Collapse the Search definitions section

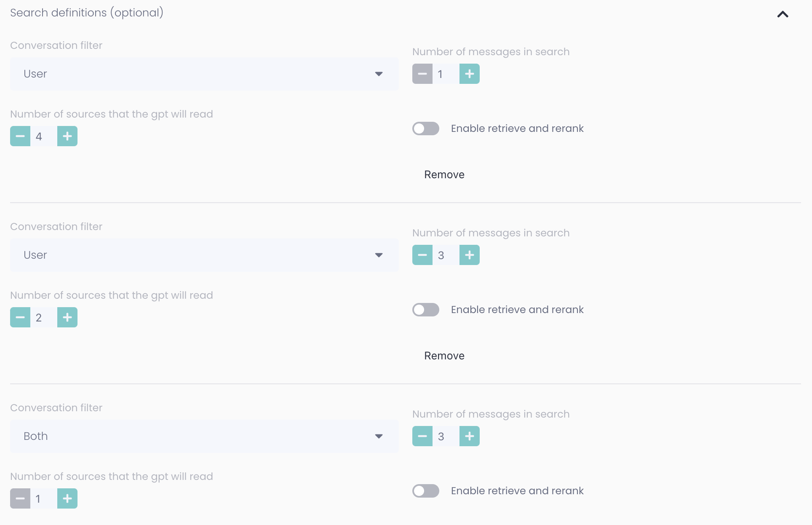click(x=783, y=14)
